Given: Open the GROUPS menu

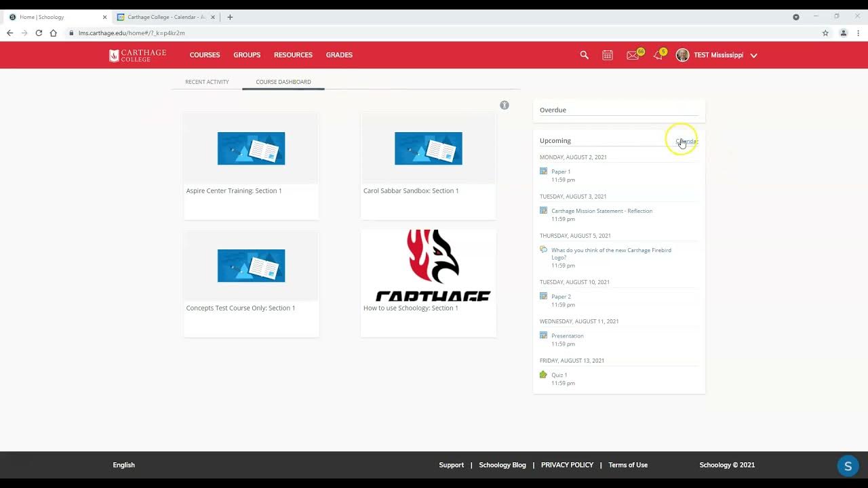Looking at the screenshot, I should 247,55.
